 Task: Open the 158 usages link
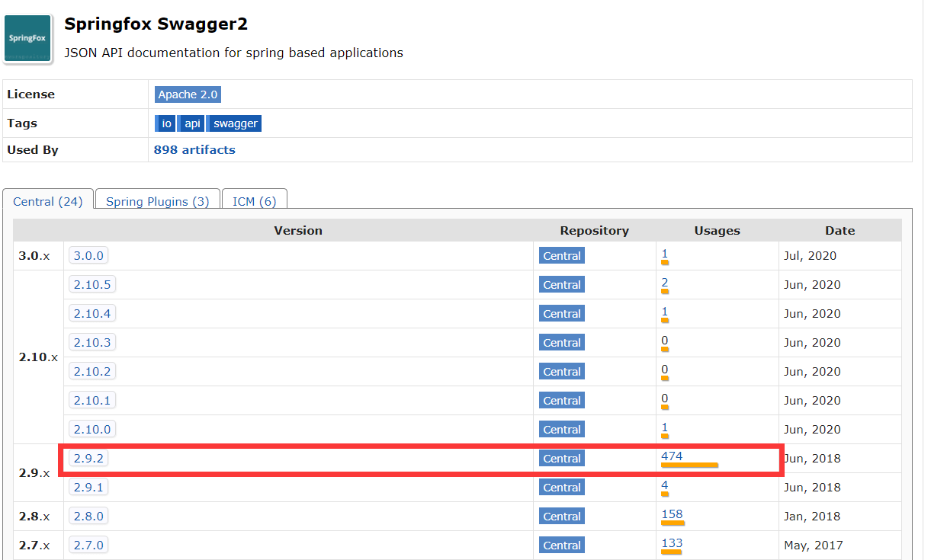coord(672,514)
